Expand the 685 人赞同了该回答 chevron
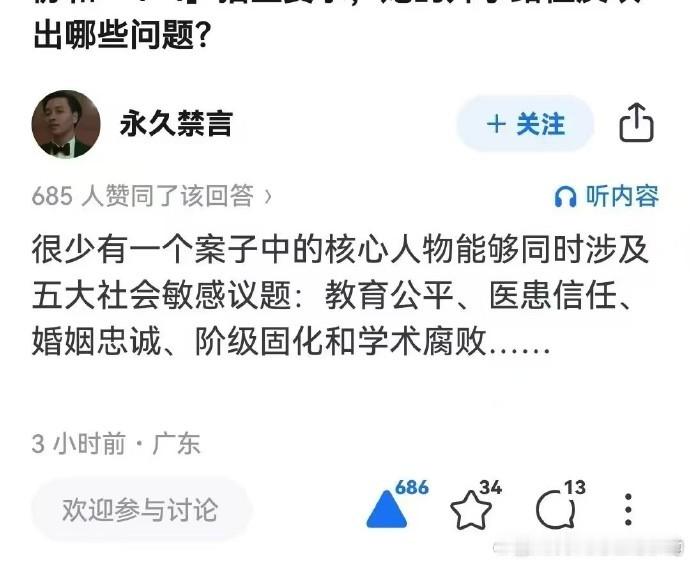Screen dimensions: 690x563 pos(268,196)
